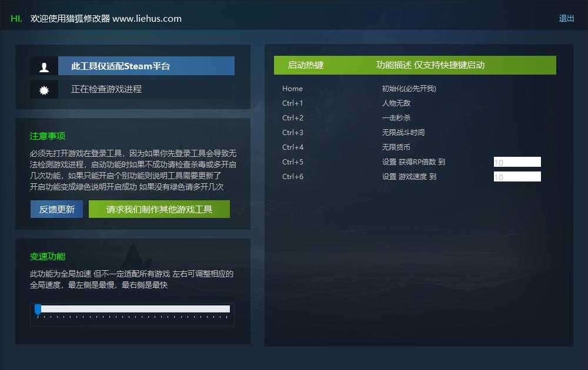This screenshot has height=370, width=588.
Task: Click 初始化(必先开我) function text
Action: (x=409, y=89)
